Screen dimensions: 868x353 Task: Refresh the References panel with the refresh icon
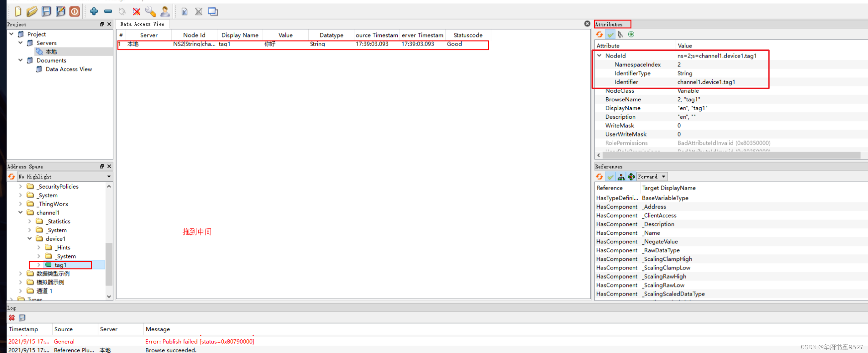click(x=600, y=176)
